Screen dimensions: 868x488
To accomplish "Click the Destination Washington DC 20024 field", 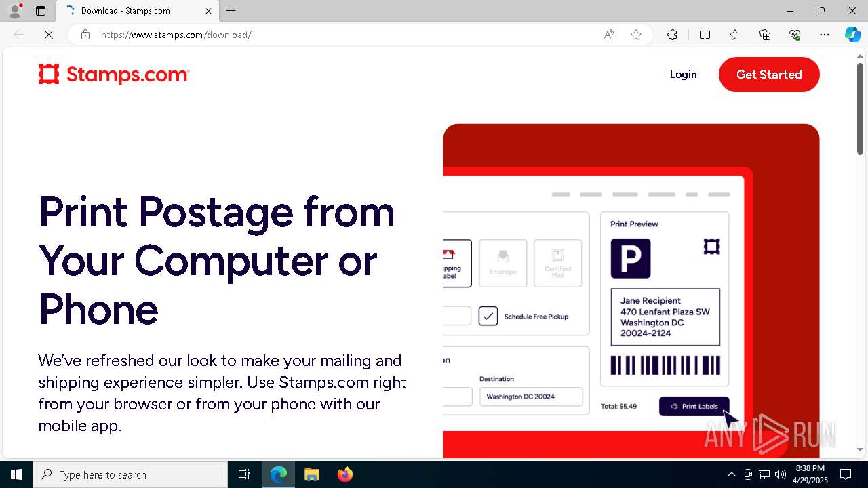I will [x=531, y=396].
